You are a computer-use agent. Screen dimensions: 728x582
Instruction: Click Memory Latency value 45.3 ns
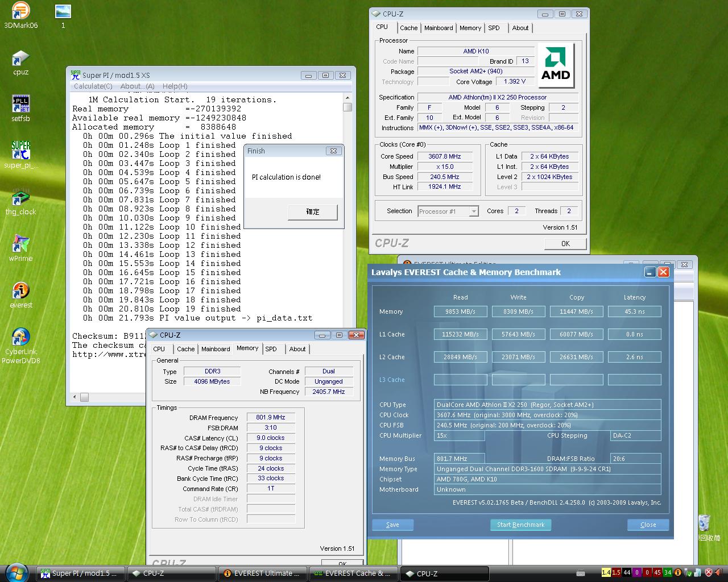pos(634,311)
